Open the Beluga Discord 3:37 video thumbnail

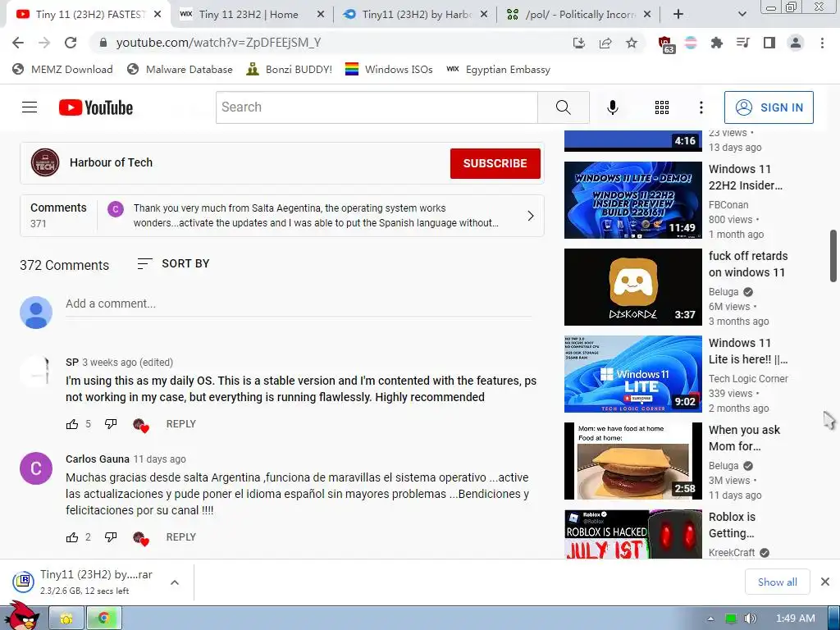point(632,286)
